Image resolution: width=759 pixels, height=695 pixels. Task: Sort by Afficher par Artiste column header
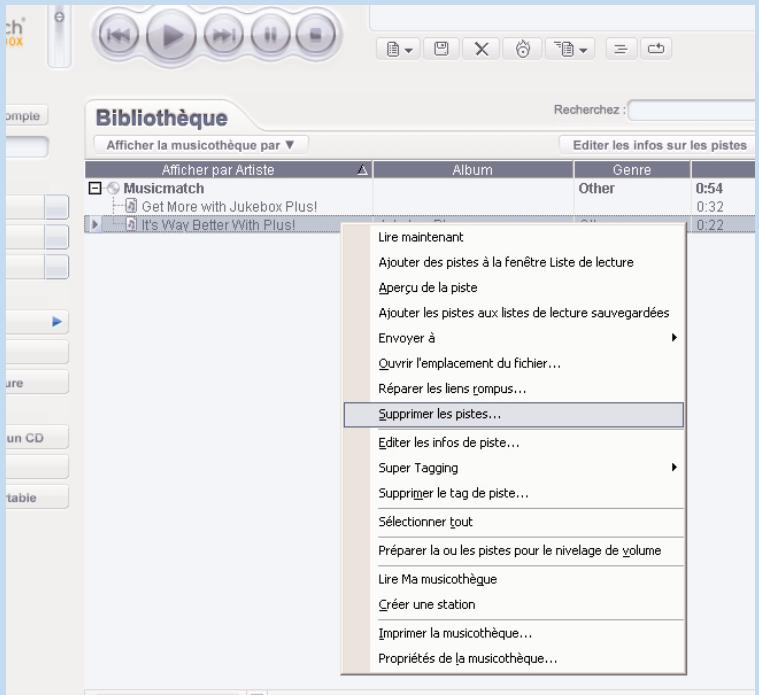click(228, 170)
